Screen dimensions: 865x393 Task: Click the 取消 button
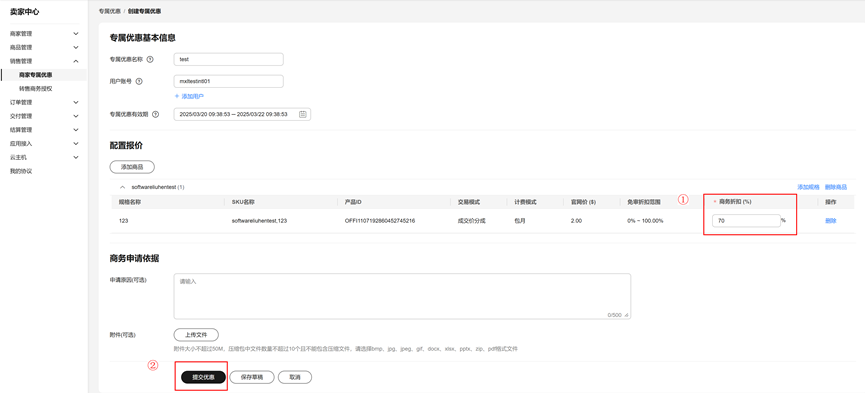tap(295, 377)
